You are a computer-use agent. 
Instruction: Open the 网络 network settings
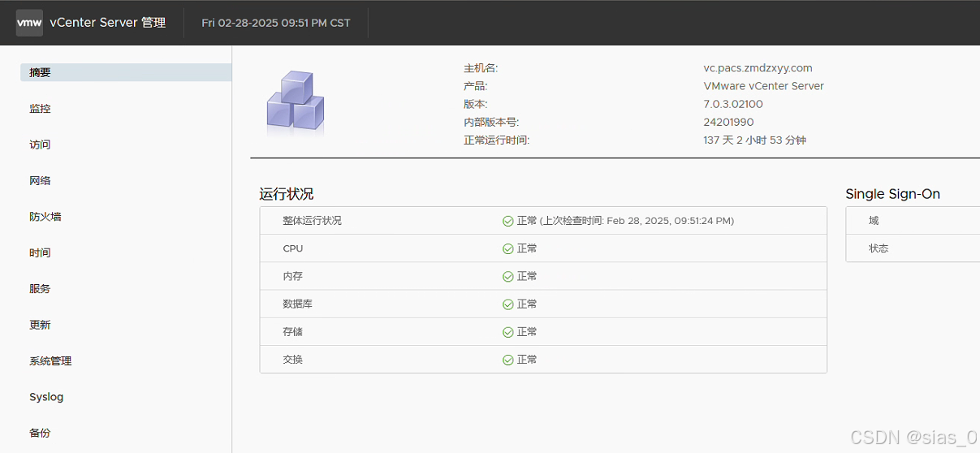(41, 180)
